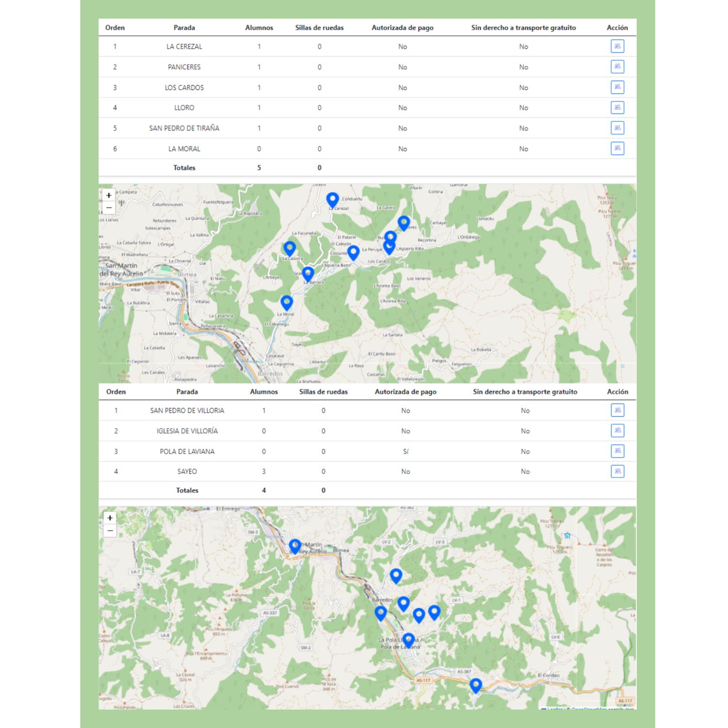Zoom in on the upper route map
This screenshot has width=728, height=728.
(x=109, y=196)
